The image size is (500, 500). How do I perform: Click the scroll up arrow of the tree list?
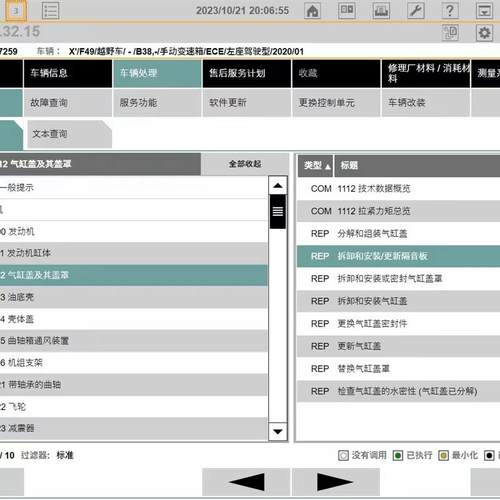pyautogui.click(x=278, y=185)
